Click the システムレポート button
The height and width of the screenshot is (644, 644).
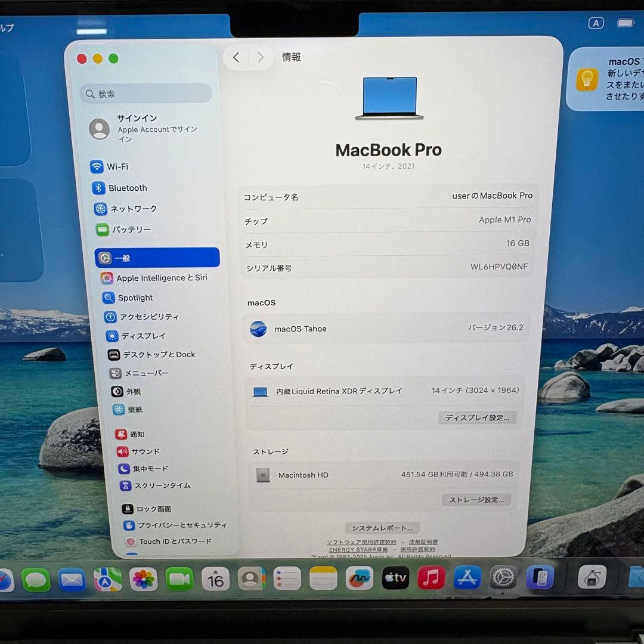click(382, 527)
